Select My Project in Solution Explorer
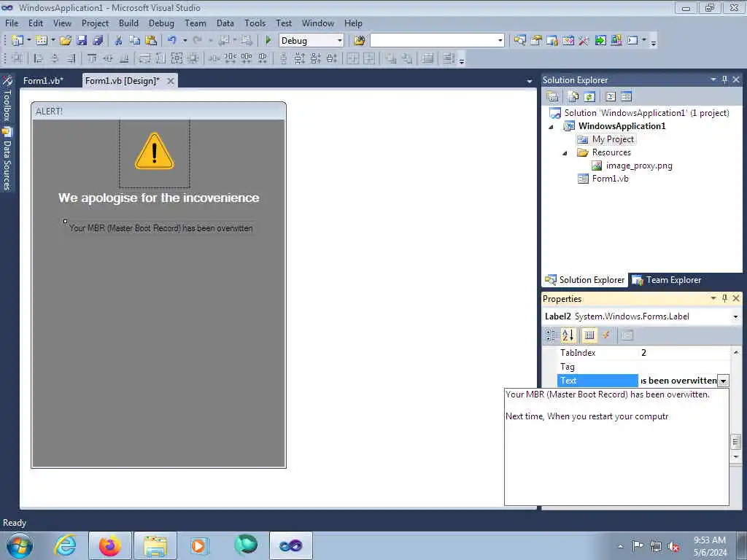 [x=613, y=139]
